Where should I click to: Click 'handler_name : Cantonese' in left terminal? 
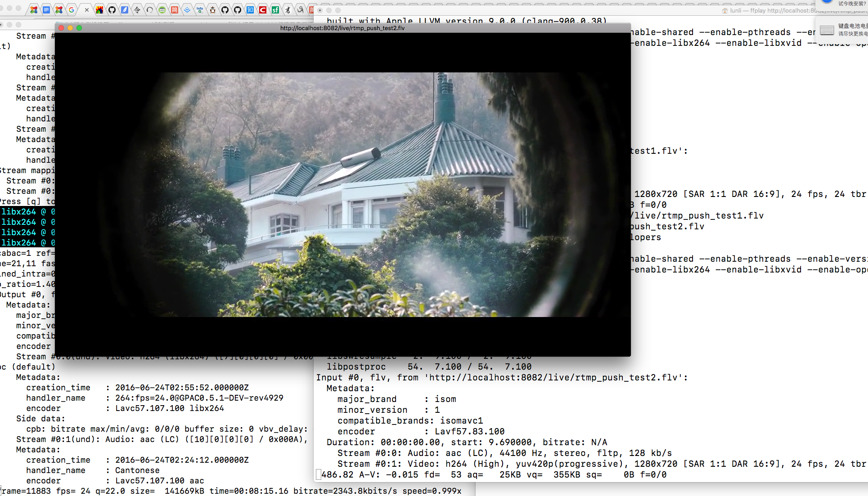(93, 470)
